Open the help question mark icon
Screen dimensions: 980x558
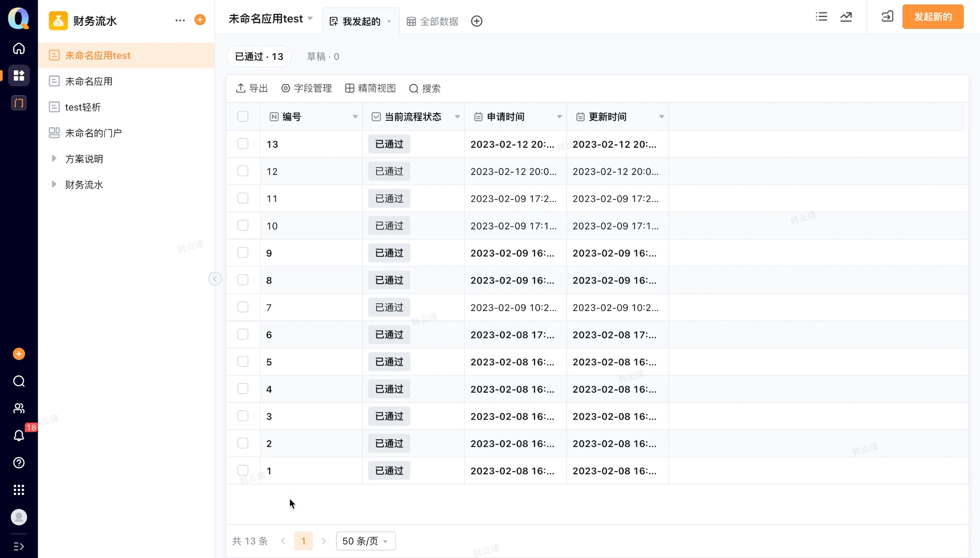19,463
